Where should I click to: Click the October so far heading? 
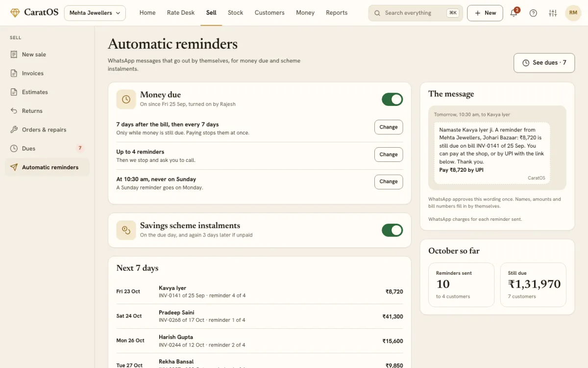click(x=454, y=251)
